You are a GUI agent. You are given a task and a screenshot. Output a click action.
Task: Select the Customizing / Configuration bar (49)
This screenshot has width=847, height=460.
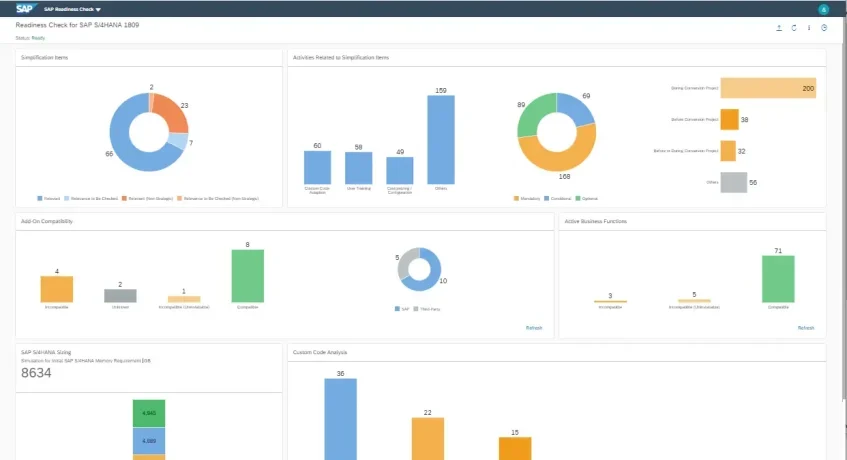[x=400, y=171]
